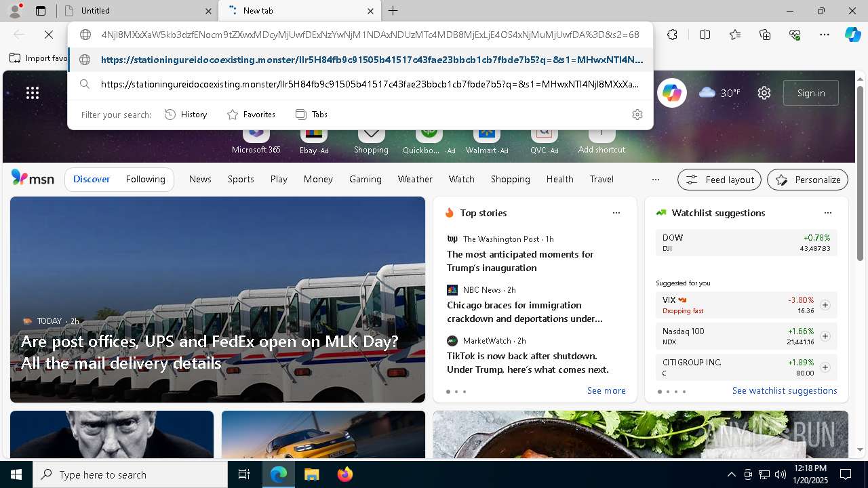Open the Travel category
Viewport: 868px width, 488px height.
[601, 179]
